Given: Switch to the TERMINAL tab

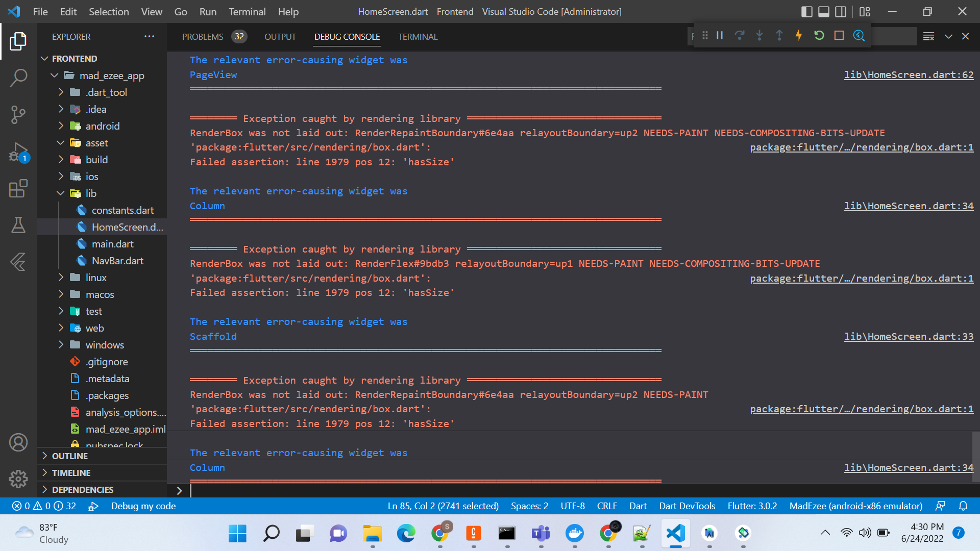Looking at the screenshot, I should (x=418, y=36).
